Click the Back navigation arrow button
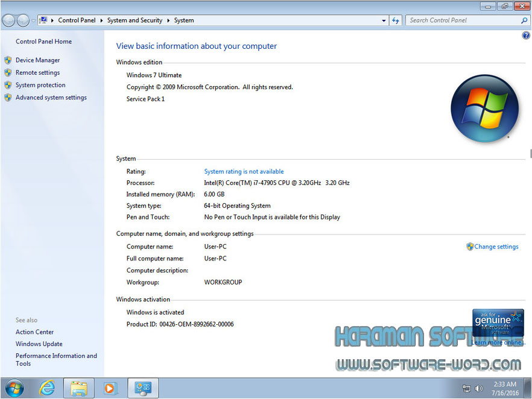Screen dimensions: 532x399 [x=8, y=20]
